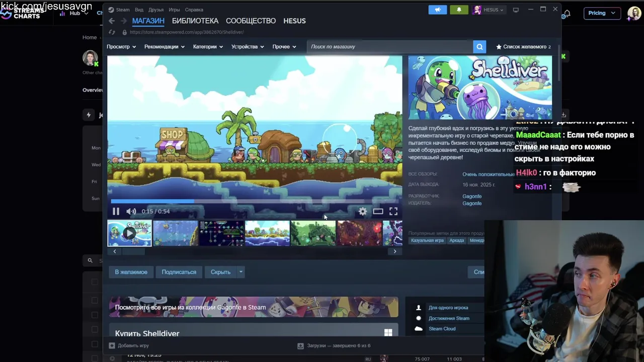
Task: Expand the Рекомендации dropdown
Action: tap(165, 47)
